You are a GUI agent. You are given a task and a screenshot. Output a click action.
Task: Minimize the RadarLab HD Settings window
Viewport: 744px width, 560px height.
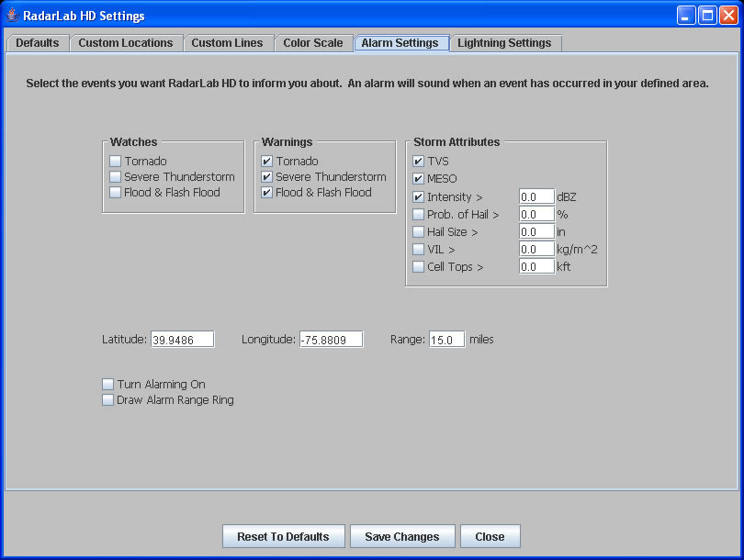(x=685, y=16)
